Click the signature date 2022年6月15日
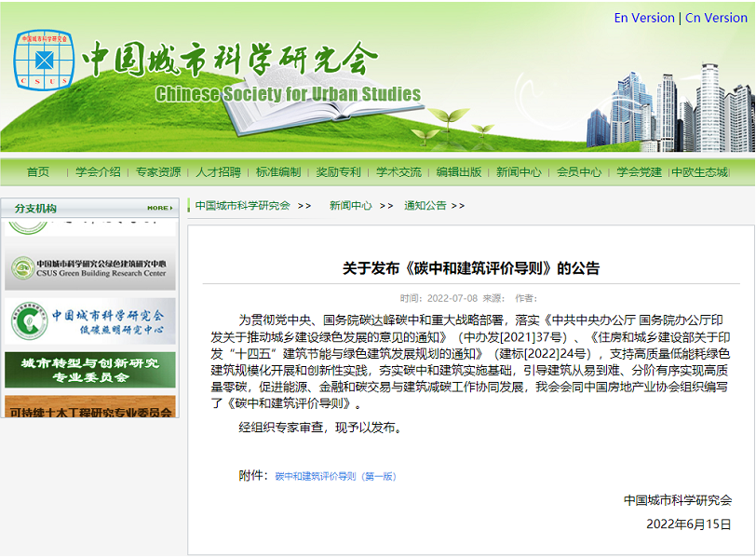 coord(689,524)
